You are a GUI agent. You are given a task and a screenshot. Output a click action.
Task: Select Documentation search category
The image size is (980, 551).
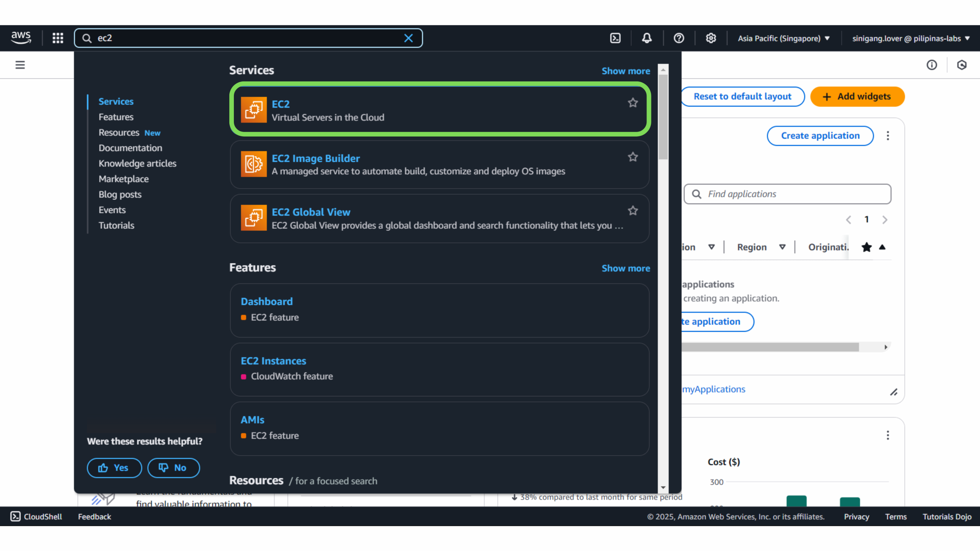click(130, 148)
